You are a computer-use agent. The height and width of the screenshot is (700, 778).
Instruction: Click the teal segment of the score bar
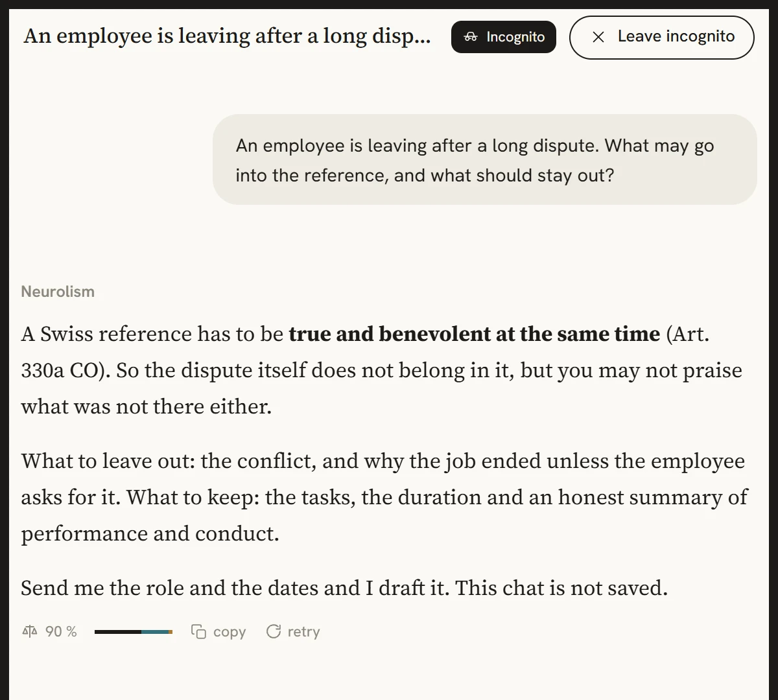coord(155,632)
